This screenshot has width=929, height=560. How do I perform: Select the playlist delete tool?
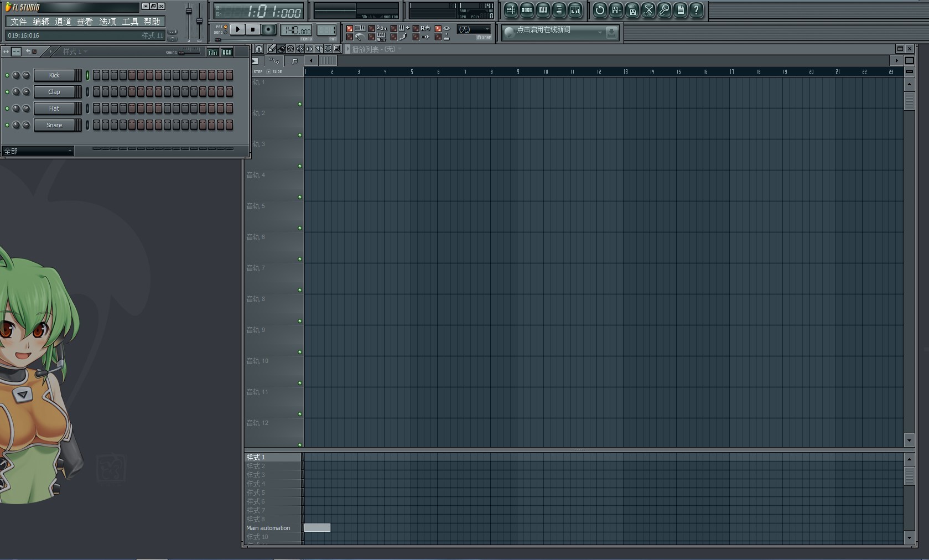[x=290, y=49]
